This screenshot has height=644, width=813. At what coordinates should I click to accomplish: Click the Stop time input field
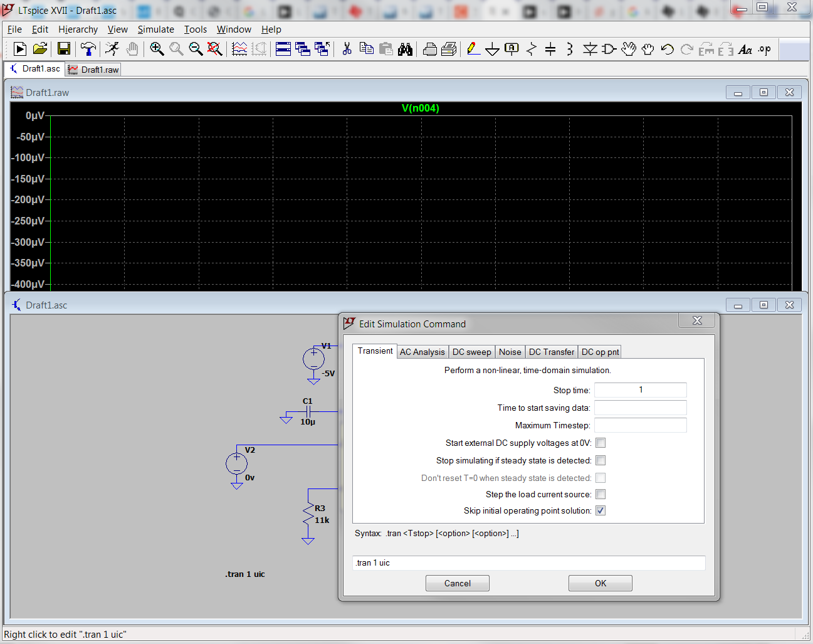pos(641,390)
